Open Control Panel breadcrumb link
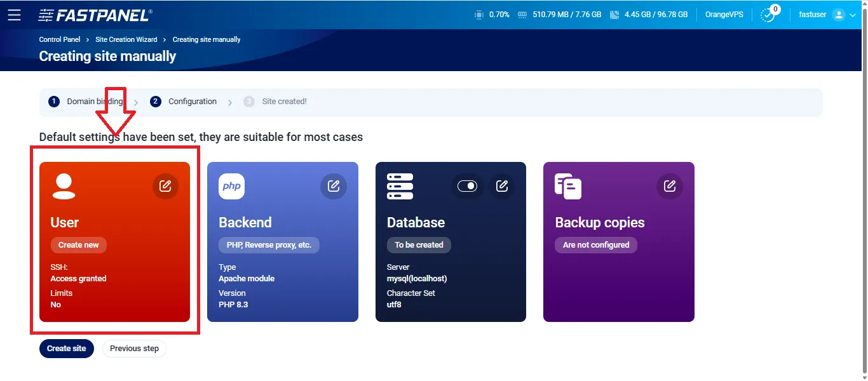This screenshot has height=381, width=868. [x=60, y=39]
